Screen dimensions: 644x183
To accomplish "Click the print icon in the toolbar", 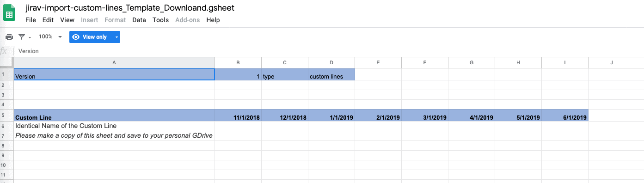I will pyautogui.click(x=9, y=37).
